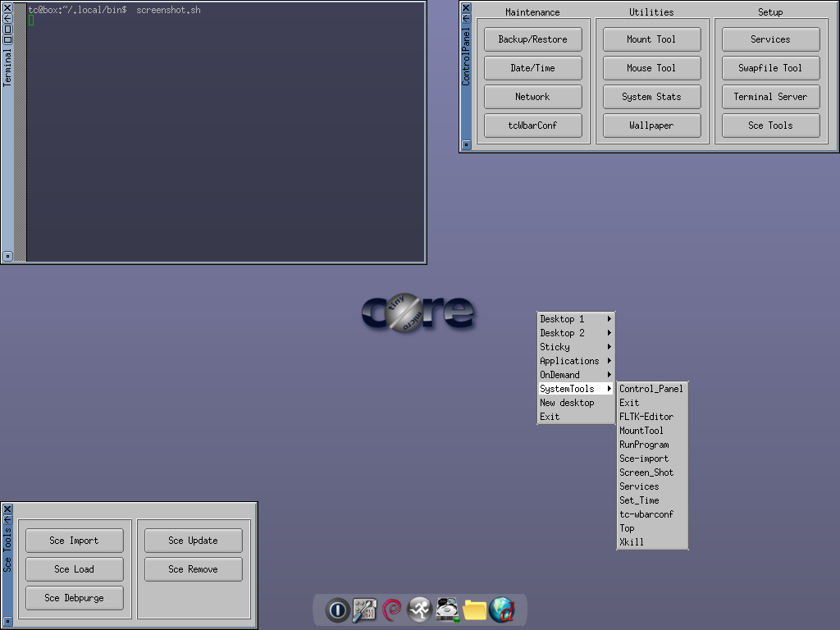Open the hard drive Mount Tool dock icon
Image resolution: width=840 pixels, height=630 pixels.
click(x=447, y=610)
